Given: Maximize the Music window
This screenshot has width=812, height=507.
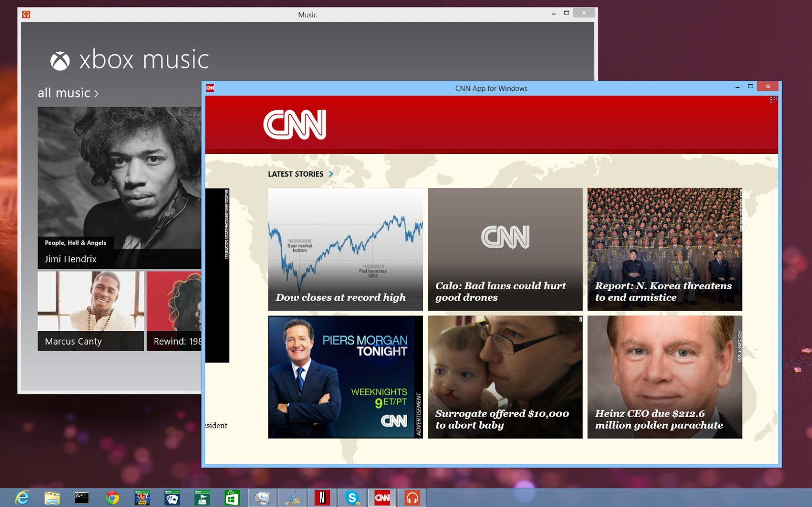Looking at the screenshot, I should point(567,13).
